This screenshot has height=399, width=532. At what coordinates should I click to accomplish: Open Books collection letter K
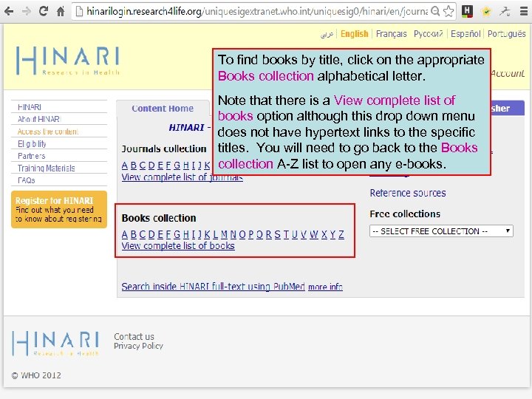pyautogui.click(x=207, y=234)
